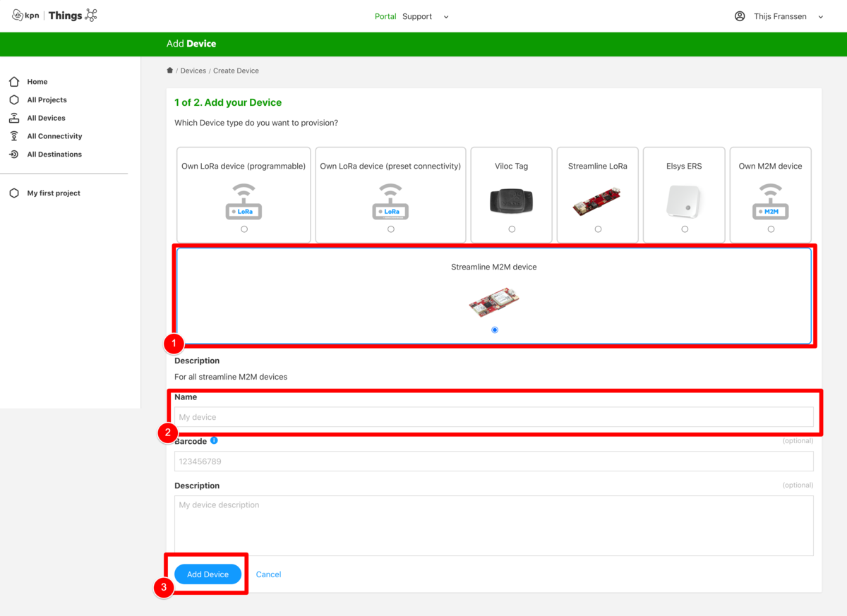
Task: Click the Own M2M device image
Action: coord(771,202)
